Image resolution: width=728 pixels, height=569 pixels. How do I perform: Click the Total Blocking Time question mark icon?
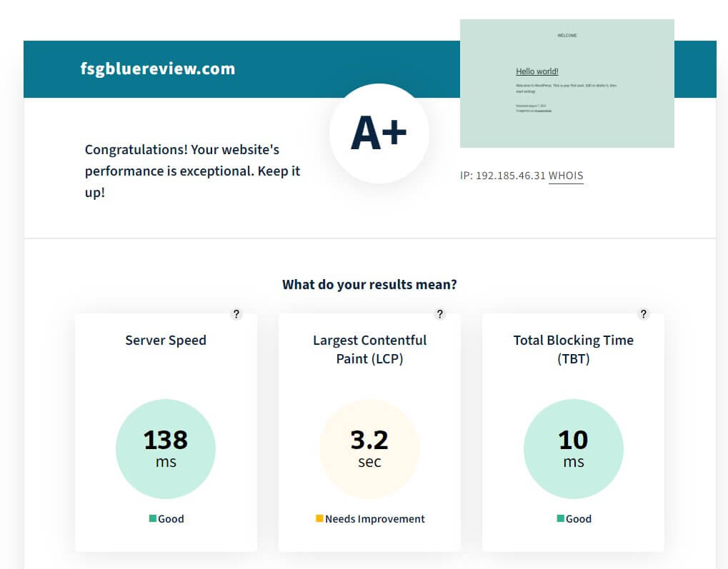(x=644, y=314)
